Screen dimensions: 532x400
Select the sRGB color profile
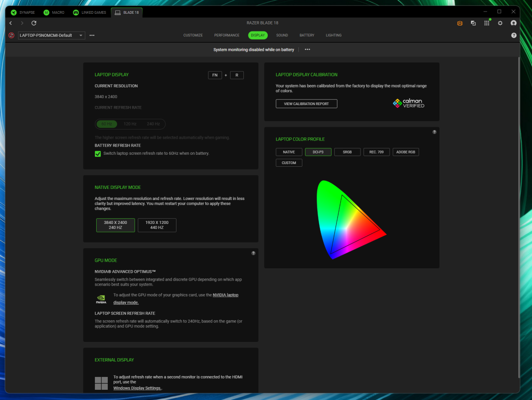pyautogui.click(x=347, y=152)
